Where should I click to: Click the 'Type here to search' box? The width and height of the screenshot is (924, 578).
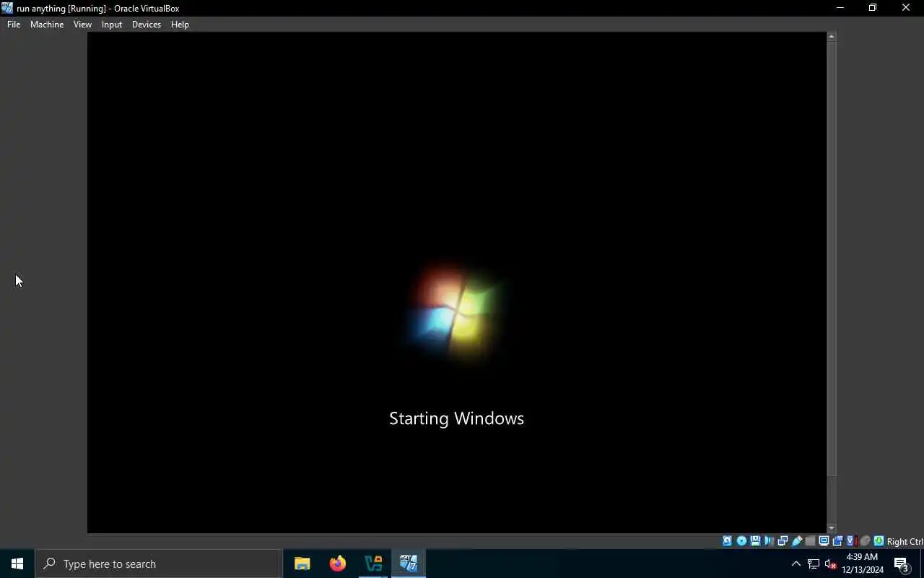point(159,564)
